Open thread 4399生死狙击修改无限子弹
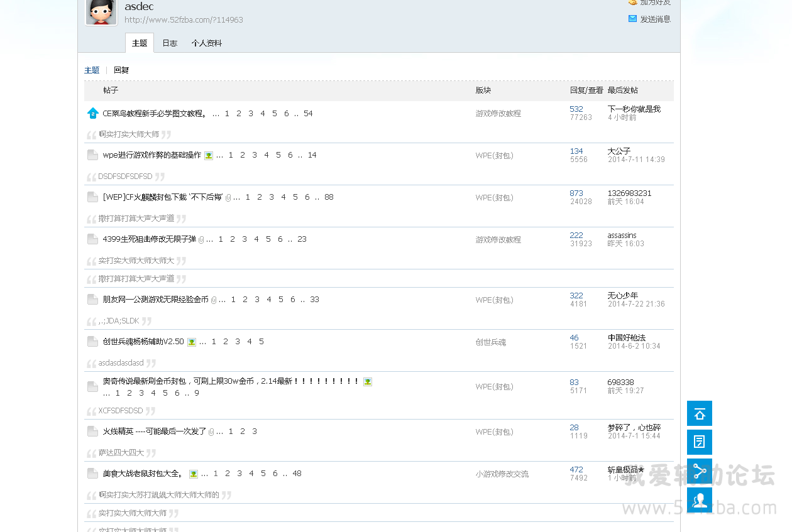 [x=149, y=239]
